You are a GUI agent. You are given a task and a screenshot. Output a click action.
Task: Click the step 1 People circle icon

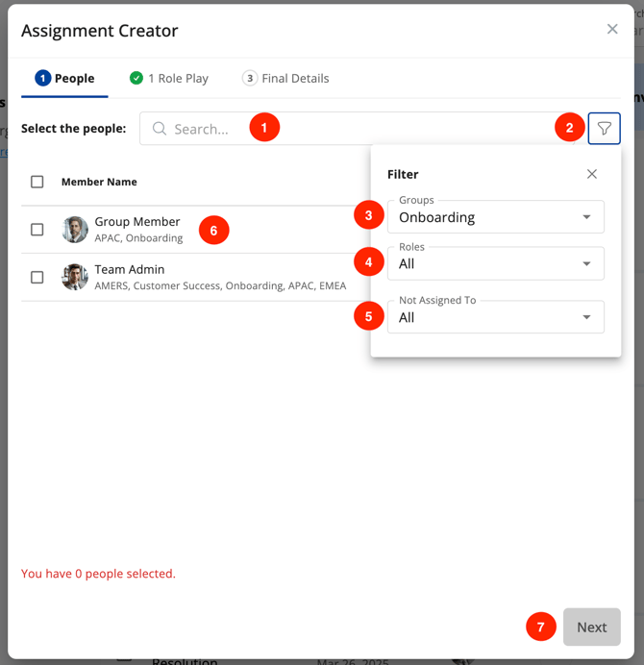(42, 78)
